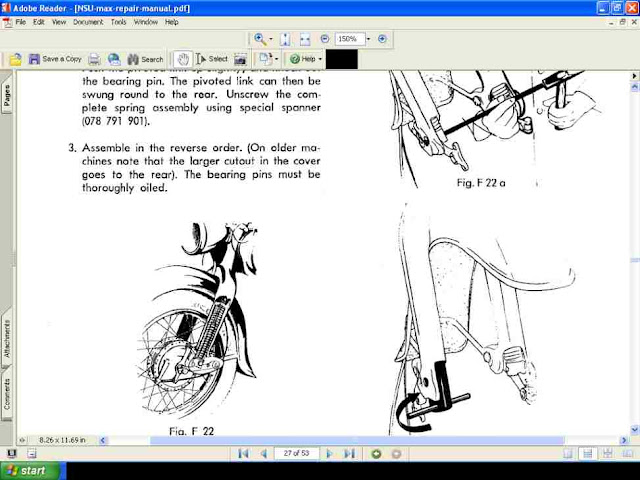Switch to Single Page layout
This screenshot has height=480, width=640.
568,453
